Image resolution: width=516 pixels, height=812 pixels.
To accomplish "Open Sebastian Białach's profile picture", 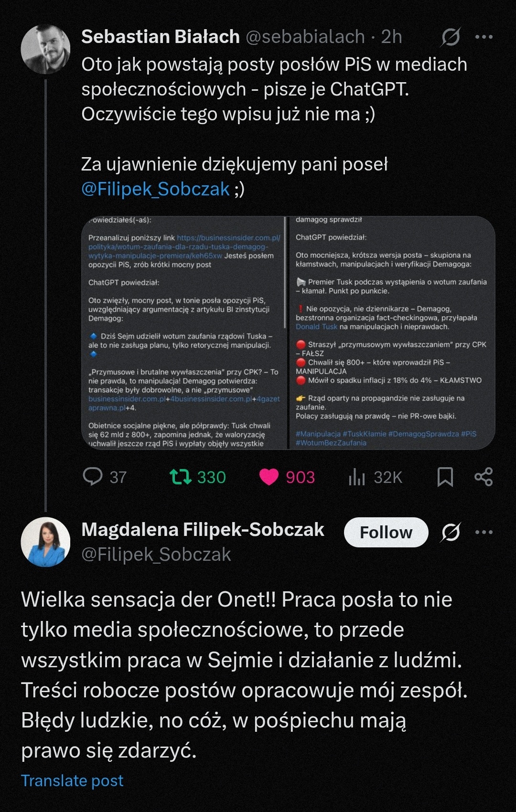I will [46, 49].
